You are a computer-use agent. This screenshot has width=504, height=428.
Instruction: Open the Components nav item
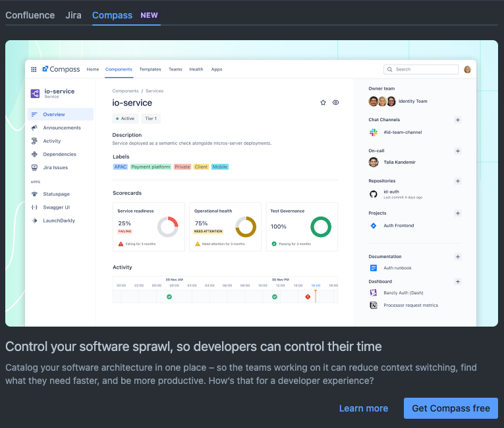[119, 69]
